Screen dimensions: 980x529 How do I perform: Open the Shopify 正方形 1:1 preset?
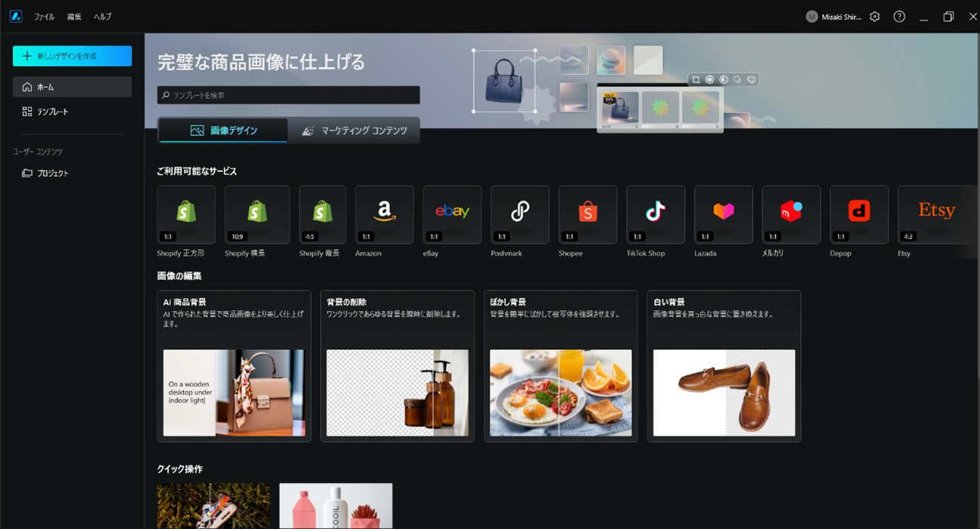click(x=186, y=214)
